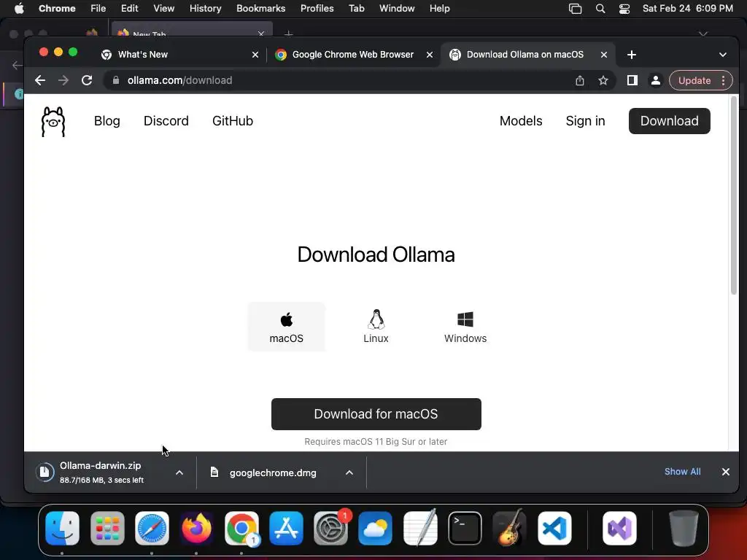The image size is (747, 560).
Task: Open Terminal from the Dock
Action: coord(465,528)
